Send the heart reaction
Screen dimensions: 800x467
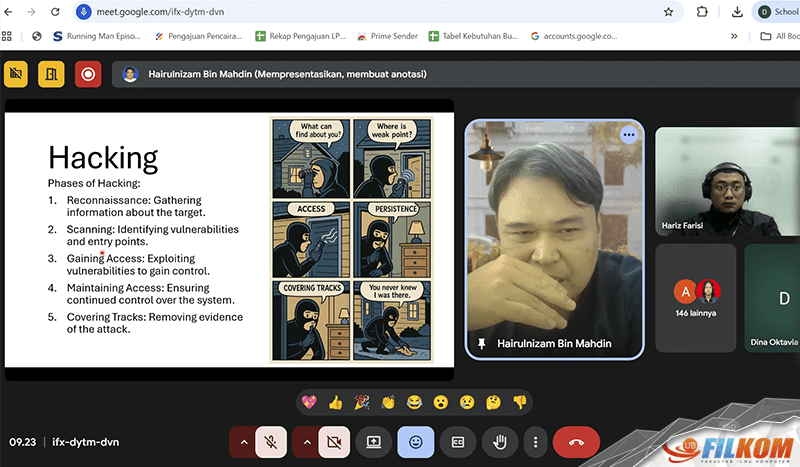309,402
